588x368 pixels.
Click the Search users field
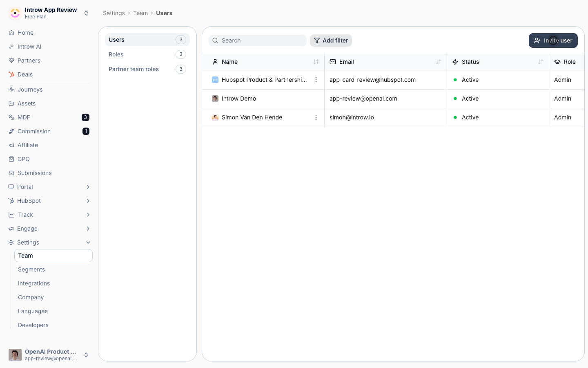coord(258,40)
